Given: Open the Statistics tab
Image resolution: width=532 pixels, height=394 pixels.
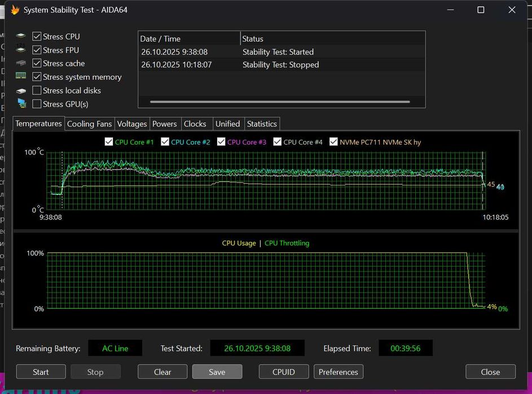Looking at the screenshot, I should tap(262, 124).
